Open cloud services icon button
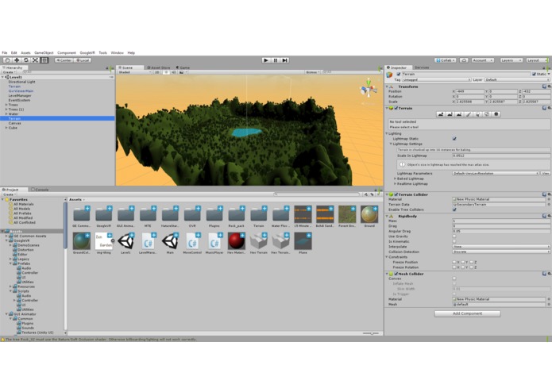 pos(464,60)
